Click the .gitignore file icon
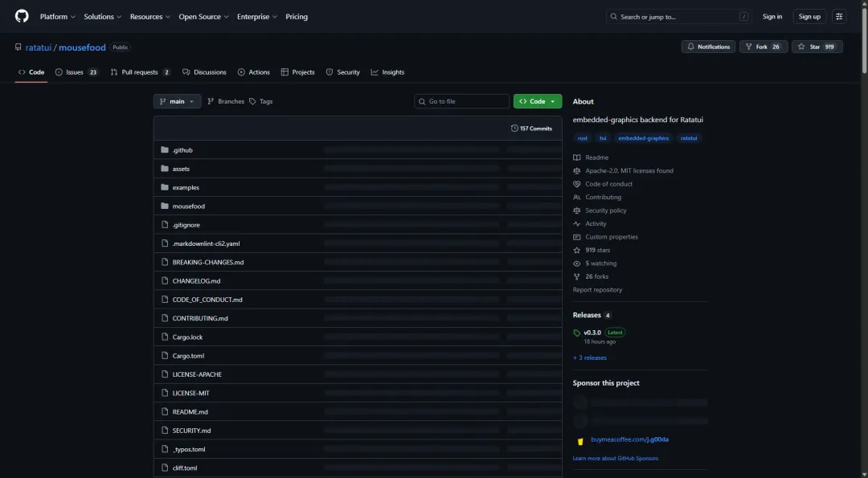This screenshot has width=868, height=478. 165,225
